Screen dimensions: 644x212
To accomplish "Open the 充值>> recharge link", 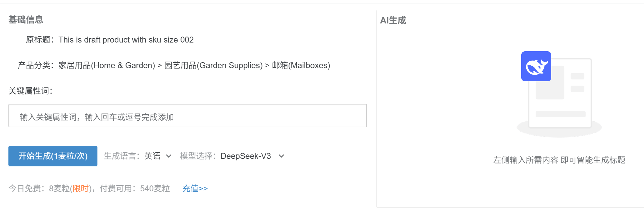I will pos(195,189).
